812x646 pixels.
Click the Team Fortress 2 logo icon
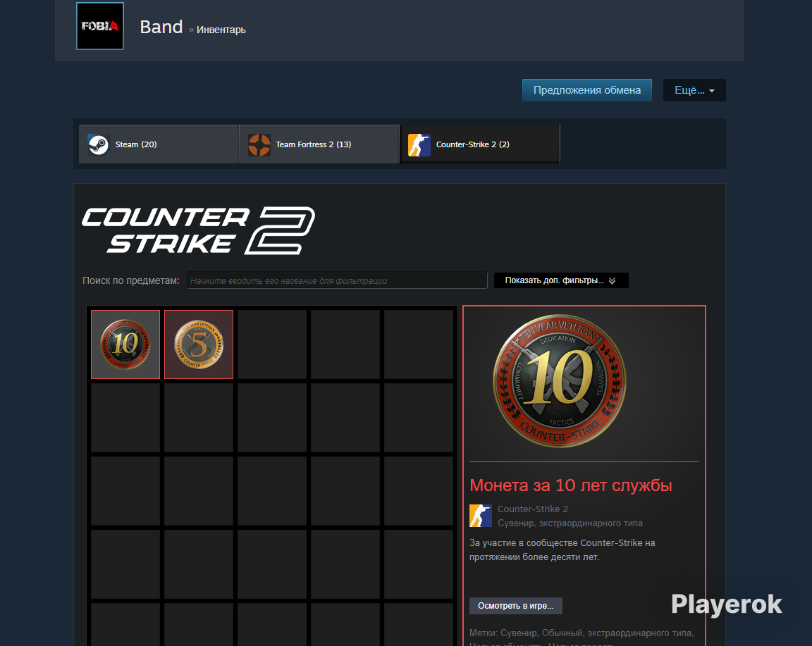(x=259, y=144)
